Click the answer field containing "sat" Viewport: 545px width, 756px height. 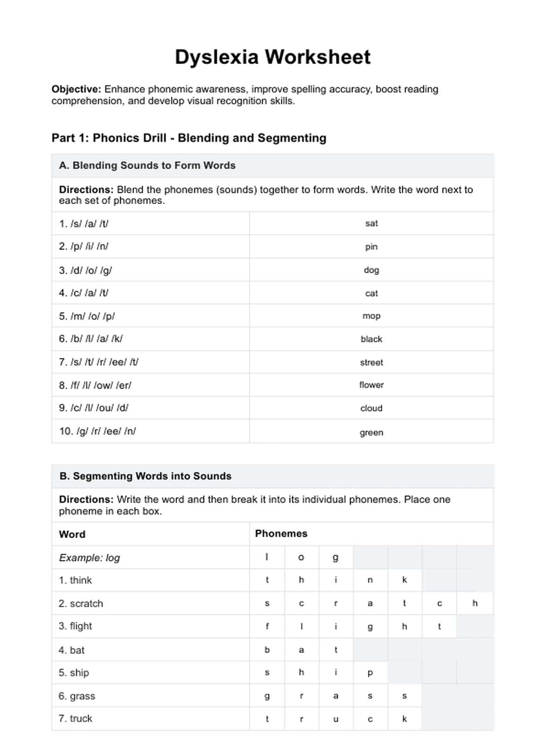click(x=371, y=224)
